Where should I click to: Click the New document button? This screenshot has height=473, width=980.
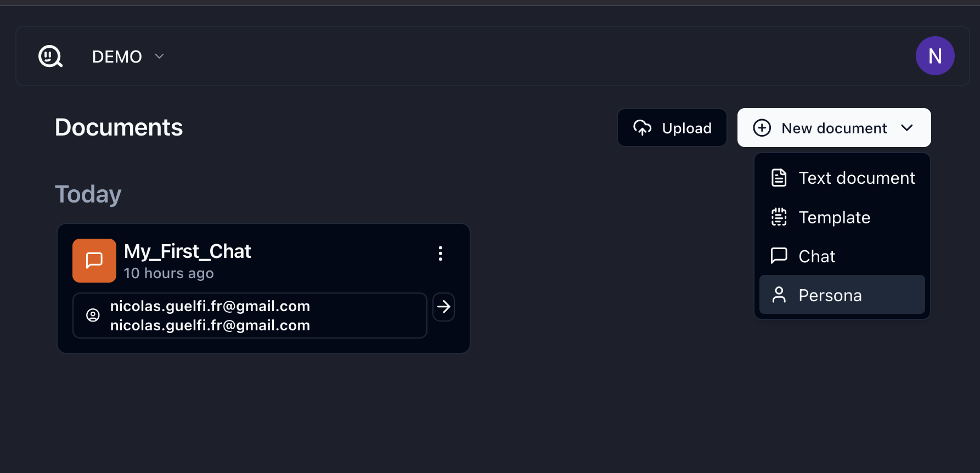(833, 128)
